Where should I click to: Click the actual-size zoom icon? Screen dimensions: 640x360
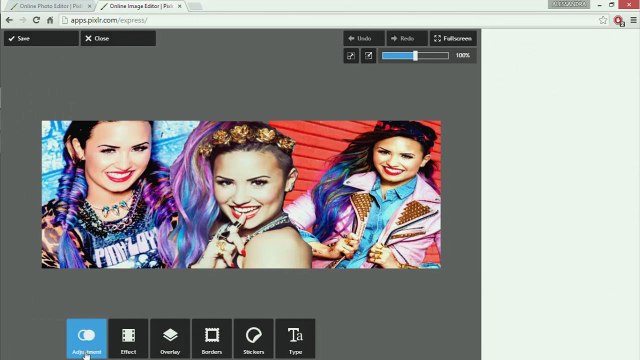click(x=369, y=56)
